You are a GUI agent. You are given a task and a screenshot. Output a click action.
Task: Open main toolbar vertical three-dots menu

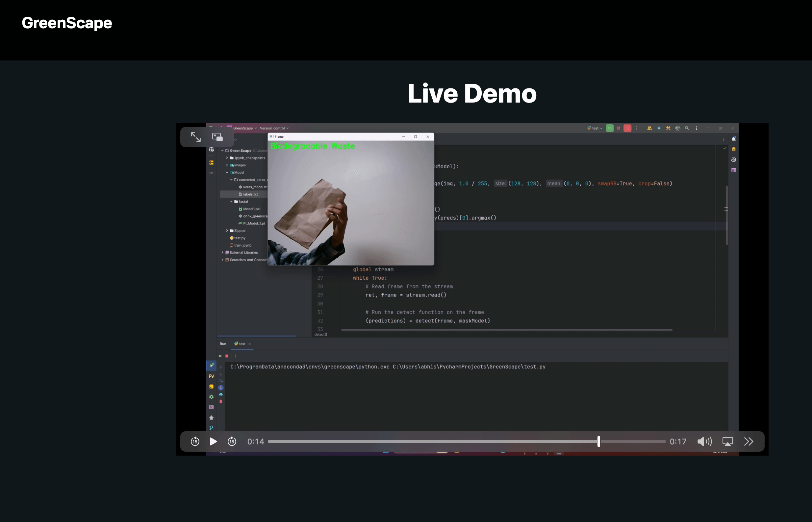(x=696, y=128)
